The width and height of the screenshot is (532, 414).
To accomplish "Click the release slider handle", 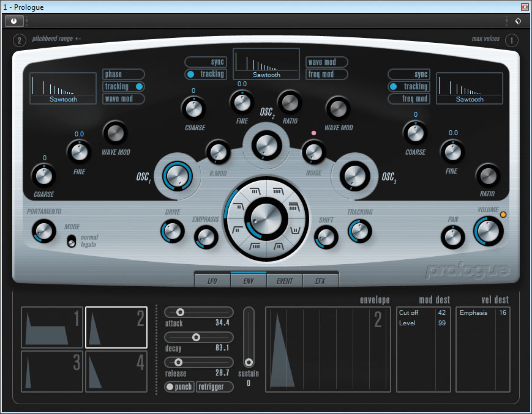I will point(178,362).
